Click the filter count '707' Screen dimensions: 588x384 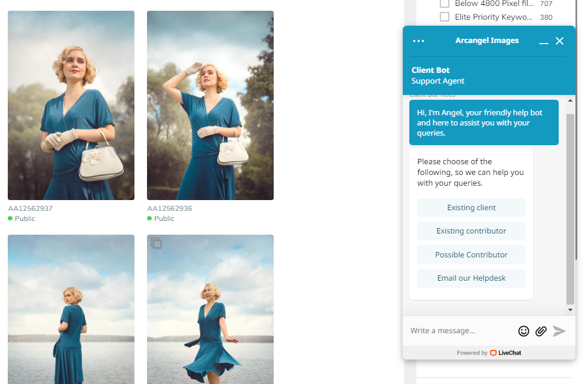coord(546,4)
